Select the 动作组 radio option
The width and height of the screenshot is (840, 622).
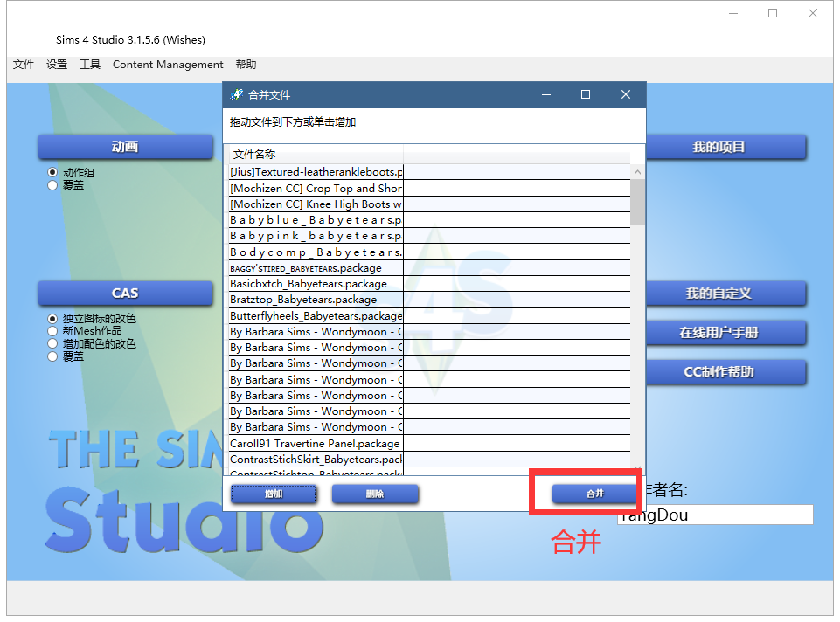tap(52, 172)
